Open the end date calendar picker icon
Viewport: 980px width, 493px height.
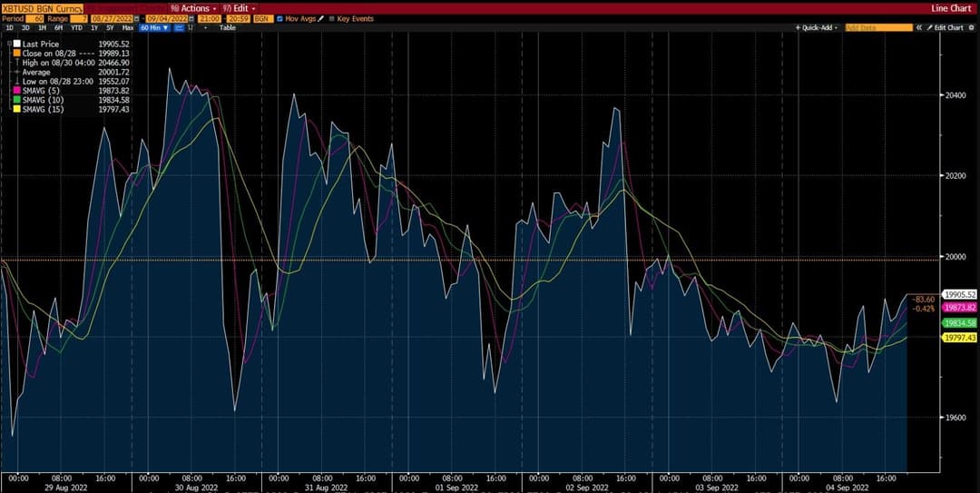(x=191, y=19)
